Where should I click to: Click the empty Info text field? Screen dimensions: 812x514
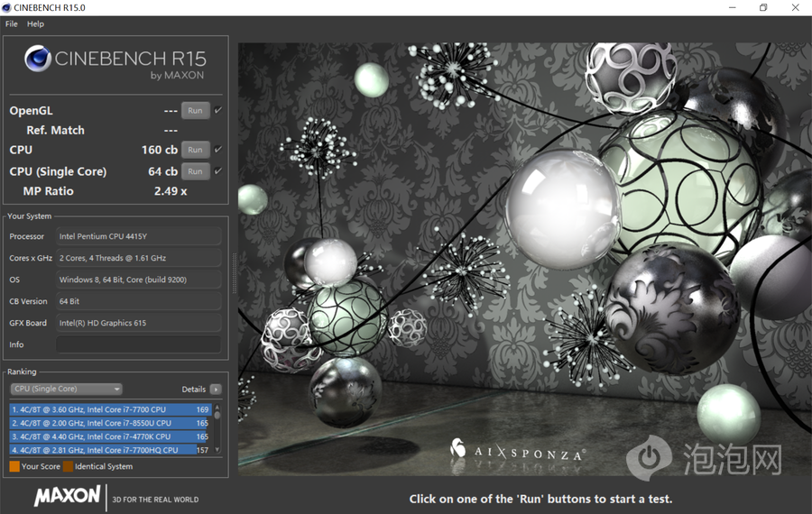(x=138, y=344)
